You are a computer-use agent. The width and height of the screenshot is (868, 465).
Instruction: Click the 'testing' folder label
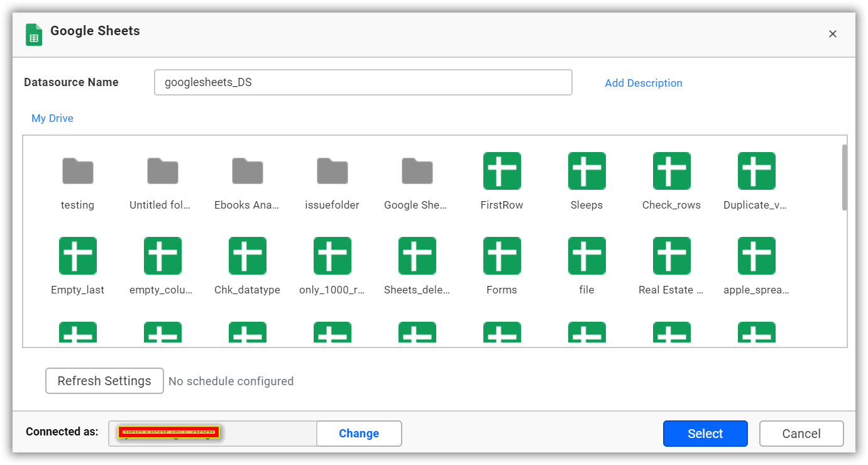point(78,205)
